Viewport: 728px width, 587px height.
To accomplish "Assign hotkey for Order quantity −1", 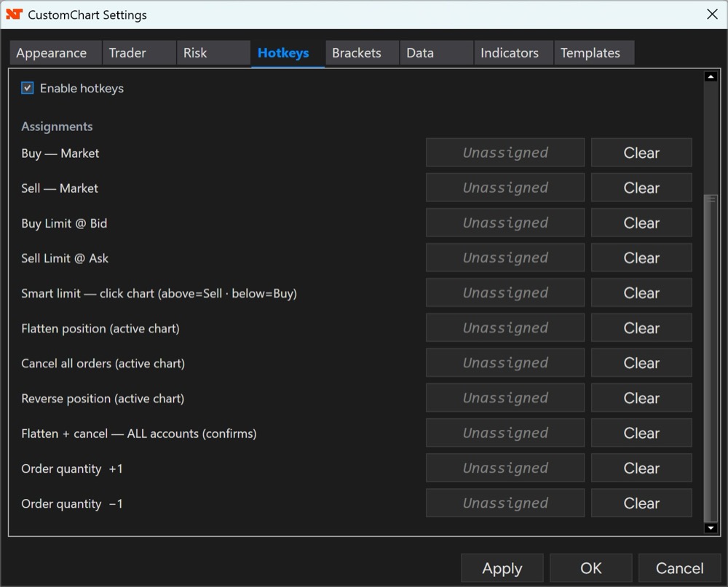I will (505, 503).
